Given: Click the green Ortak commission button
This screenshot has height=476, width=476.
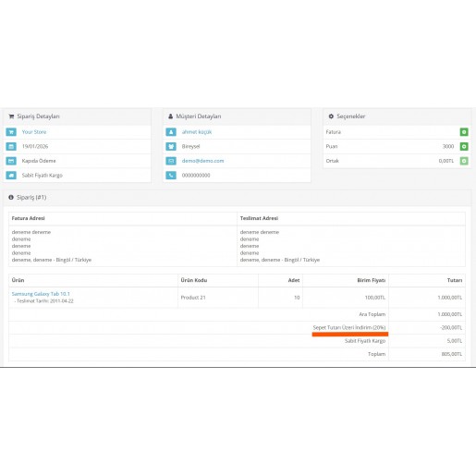Looking at the screenshot, I should (x=464, y=161).
